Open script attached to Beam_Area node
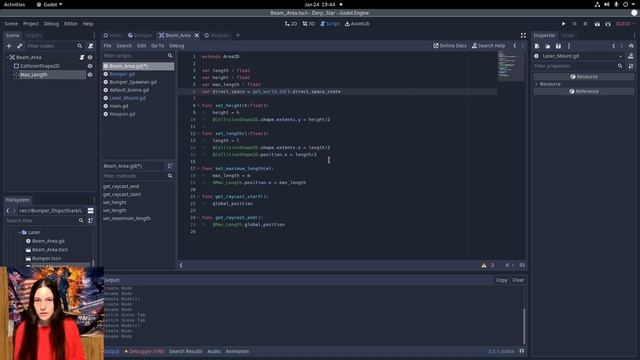This screenshot has height=360, width=640. click(82, 58)
